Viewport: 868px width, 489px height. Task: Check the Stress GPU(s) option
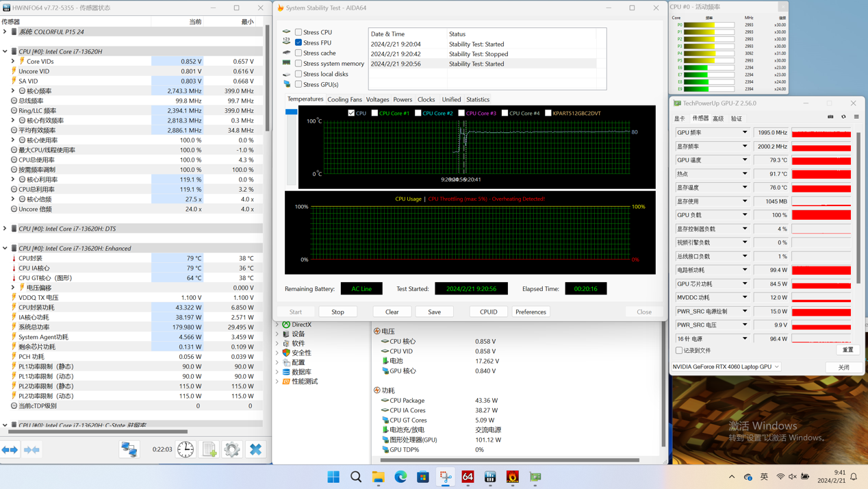coord(298,84)
